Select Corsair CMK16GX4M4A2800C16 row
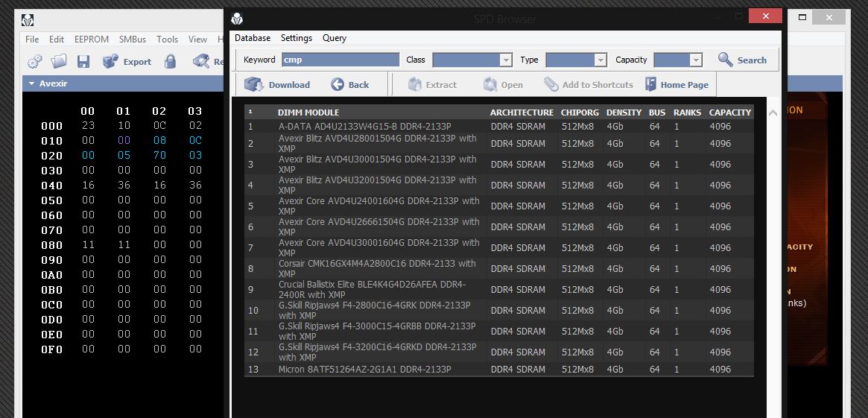Viewport: 868px width, 418px height. pyautogui.click(x=498, y=268)
